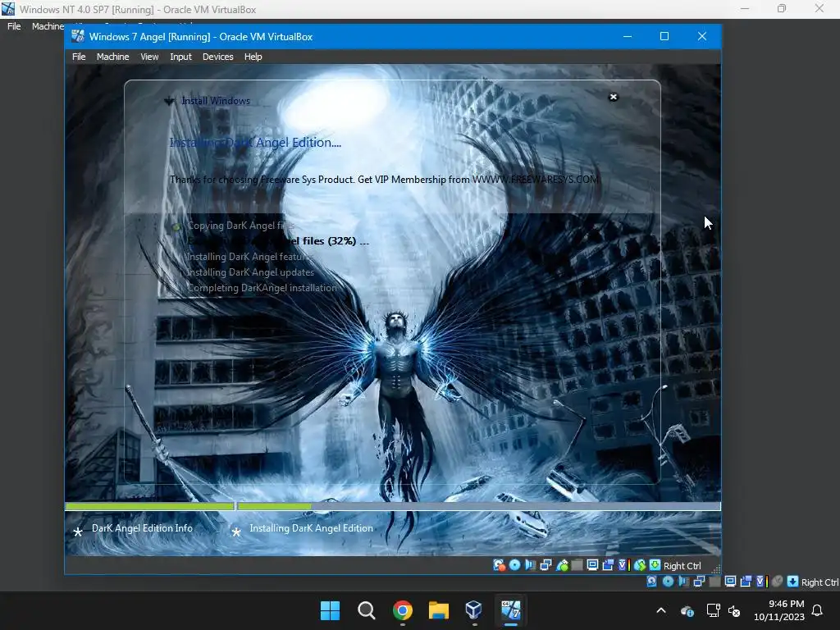This screenshot has width=840, height=630.
Task: Click display monitor icon in Windows 7 Angel status bar
Action: click(592, 565)
